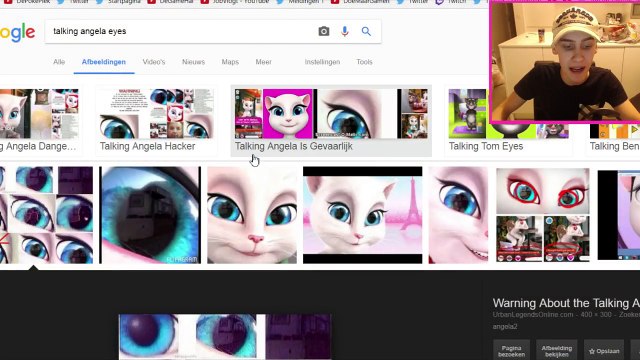Open the Maps tab
Image resolution: width=640 pixels, height=360 pixels.
tap(230, 62)
